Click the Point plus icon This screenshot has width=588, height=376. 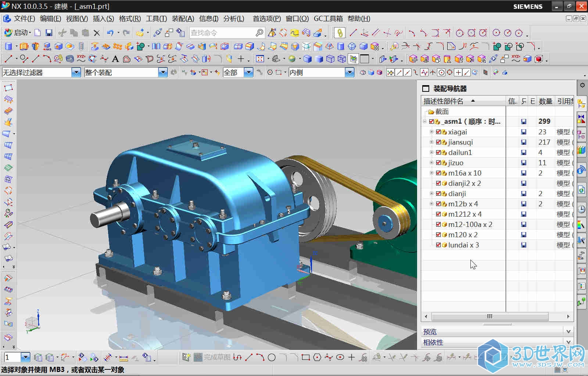pyautogui.click(x=241, y=59)
